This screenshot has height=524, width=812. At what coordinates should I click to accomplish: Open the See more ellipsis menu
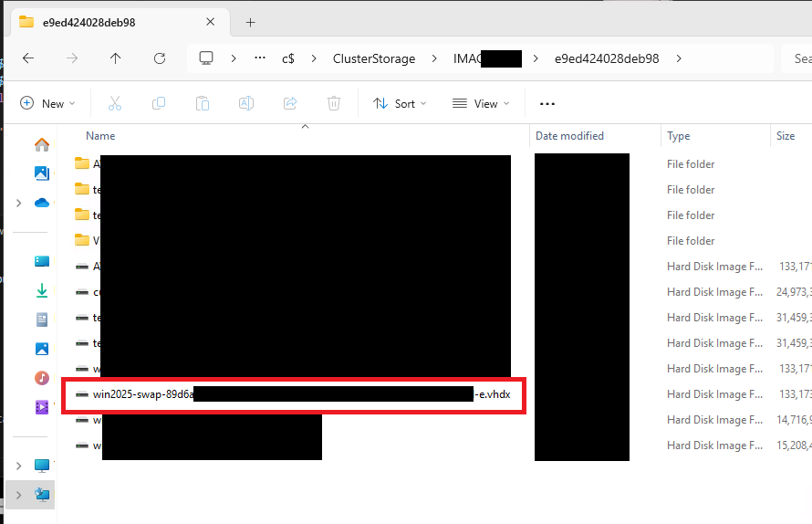(547, 103)
